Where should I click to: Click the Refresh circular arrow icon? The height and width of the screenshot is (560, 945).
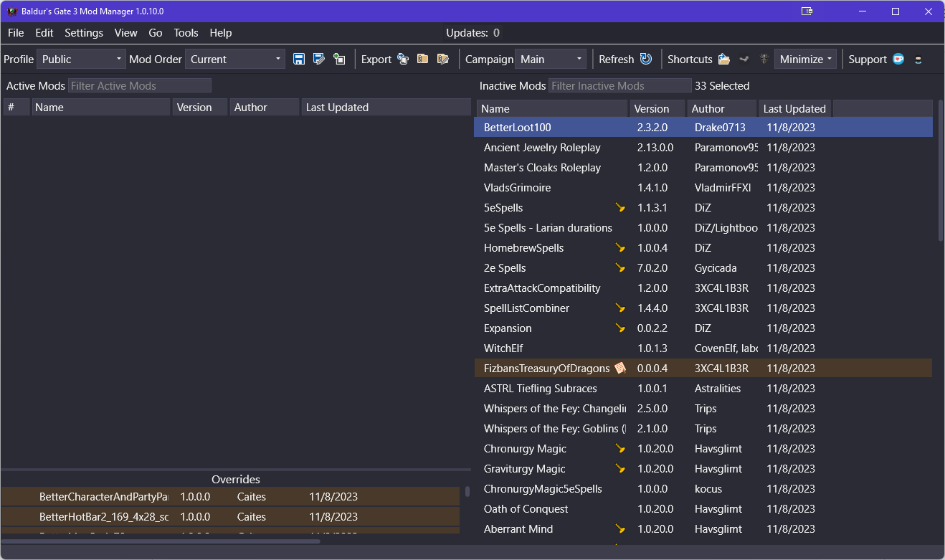[646, 59]
